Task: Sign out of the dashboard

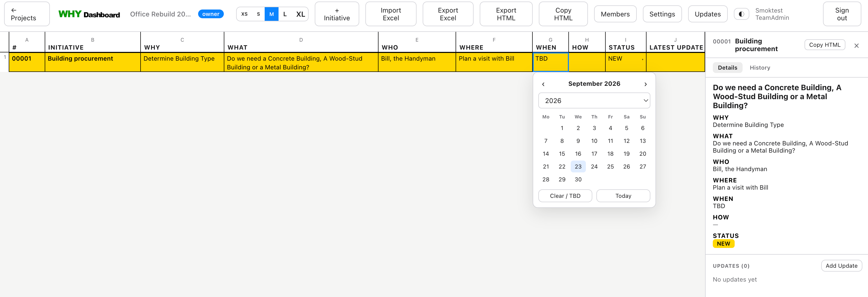Action: (842, 14)
